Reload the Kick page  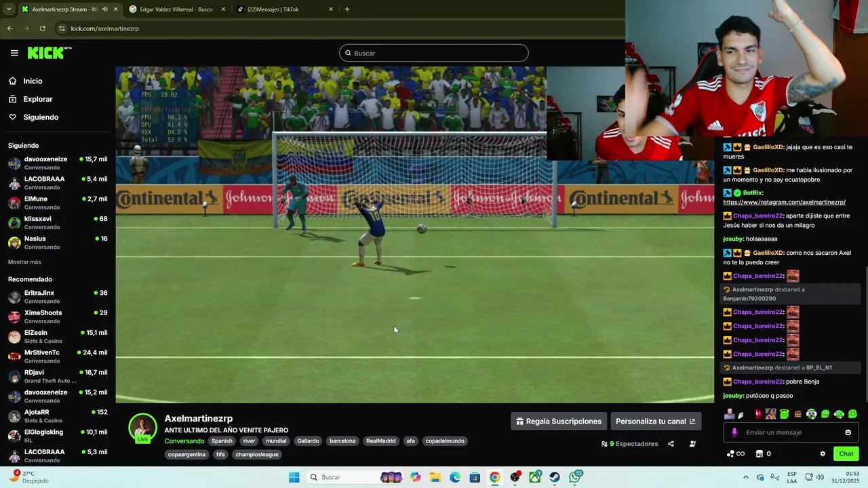tap(42, 28)
